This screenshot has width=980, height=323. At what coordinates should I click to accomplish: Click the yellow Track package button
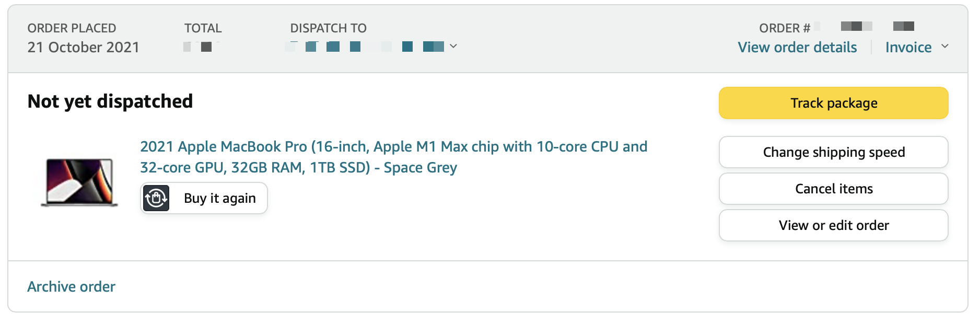(x=833, y=103)
